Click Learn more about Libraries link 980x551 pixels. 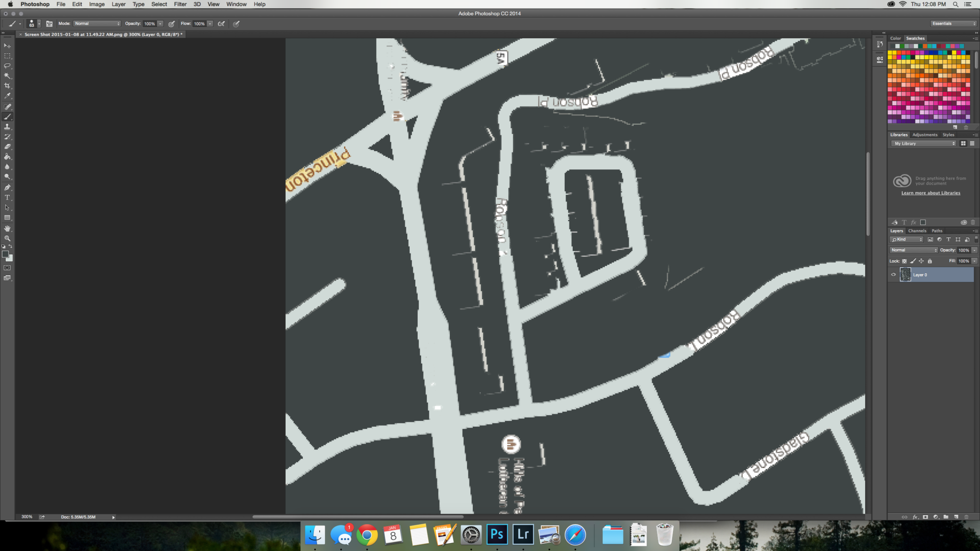click(930, 193)
